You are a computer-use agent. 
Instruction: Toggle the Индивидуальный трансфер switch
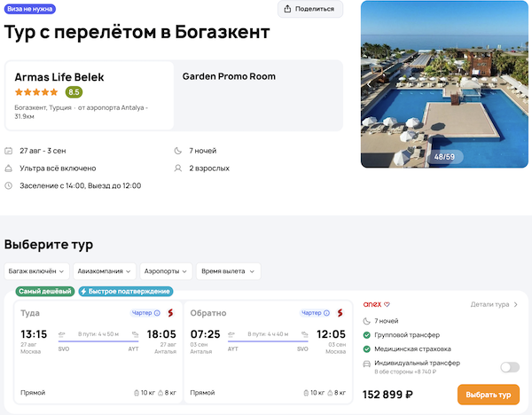coord(510,367)
